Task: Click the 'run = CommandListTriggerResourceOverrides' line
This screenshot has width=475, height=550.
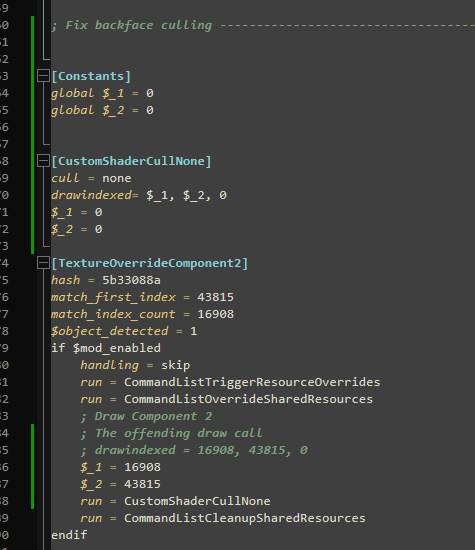Action: (x=230, y=382)
